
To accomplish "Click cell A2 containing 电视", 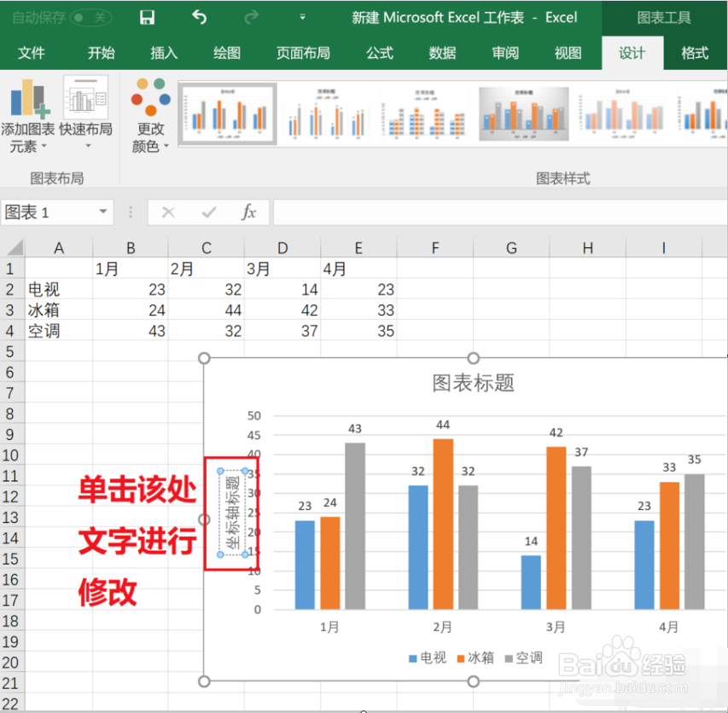I will [59, 289].
